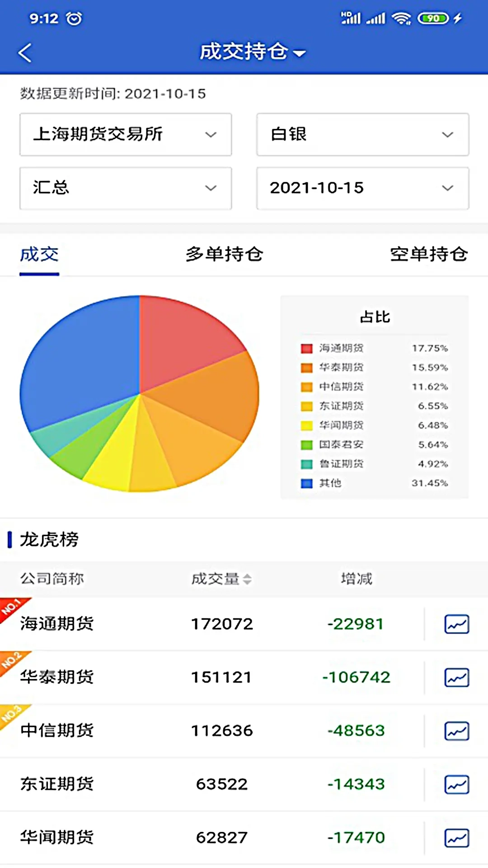This screenshot has width=488, height=868.
Task: Open the 汇总 contract dropdown
Action: pos(126,188)
